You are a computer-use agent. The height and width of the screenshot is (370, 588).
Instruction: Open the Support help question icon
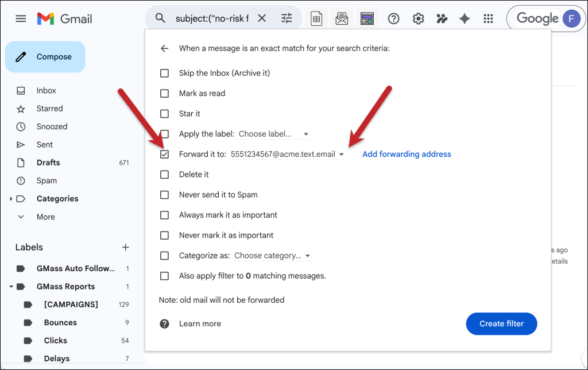(x=394, y=18)
